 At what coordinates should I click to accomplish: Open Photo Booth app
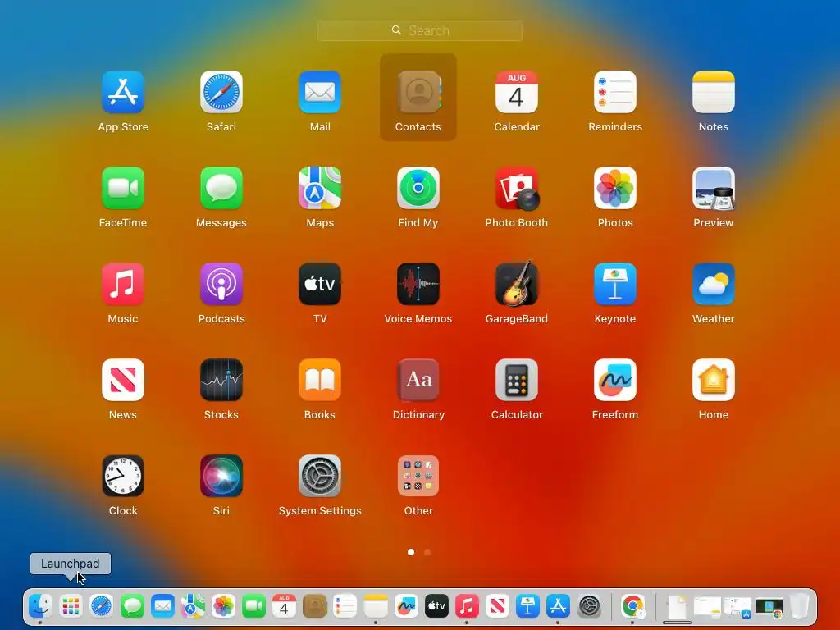click(517, 188)
